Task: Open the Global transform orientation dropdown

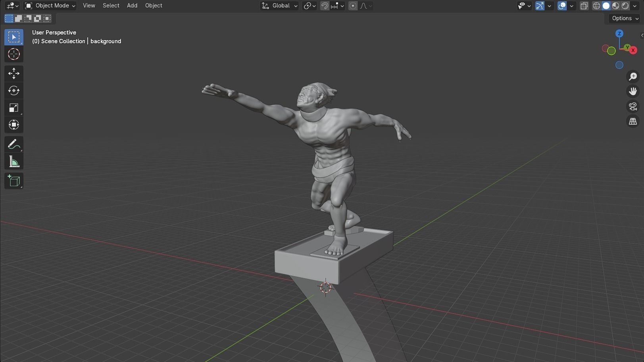Action: point(279,6)
